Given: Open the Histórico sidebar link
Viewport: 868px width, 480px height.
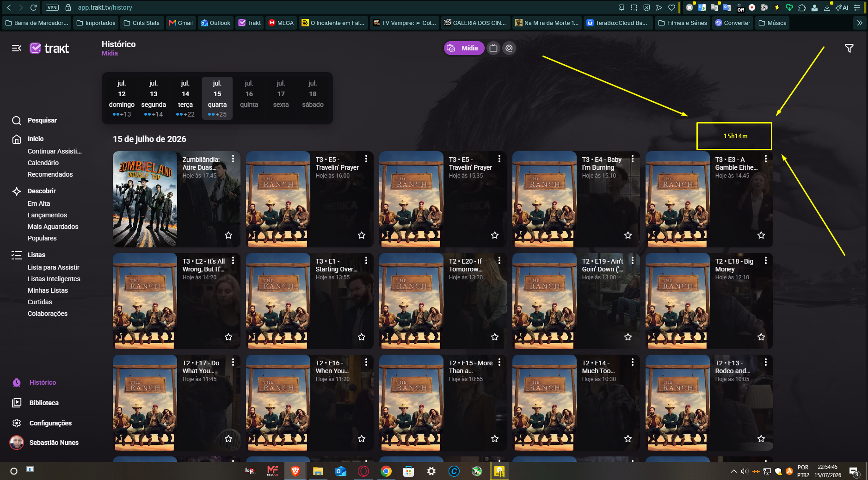Looking at the screenshot, I should coord(43,382).
